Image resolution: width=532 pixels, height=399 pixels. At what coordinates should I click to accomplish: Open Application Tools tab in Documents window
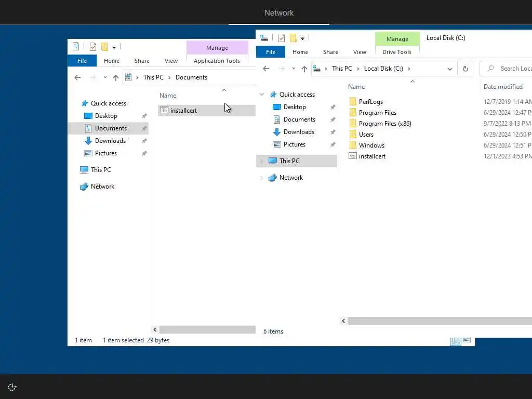click(x=217, y=61)
